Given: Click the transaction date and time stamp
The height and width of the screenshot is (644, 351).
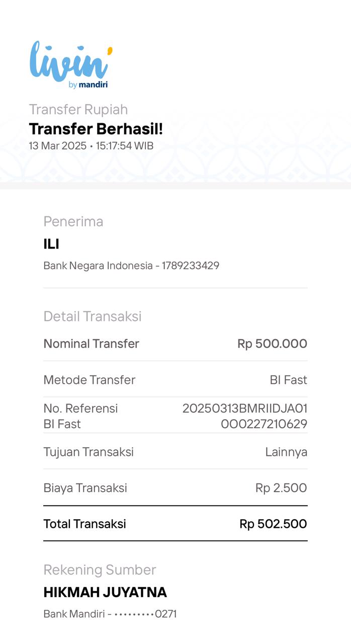Looking at the screenshot, I should 91,146.
